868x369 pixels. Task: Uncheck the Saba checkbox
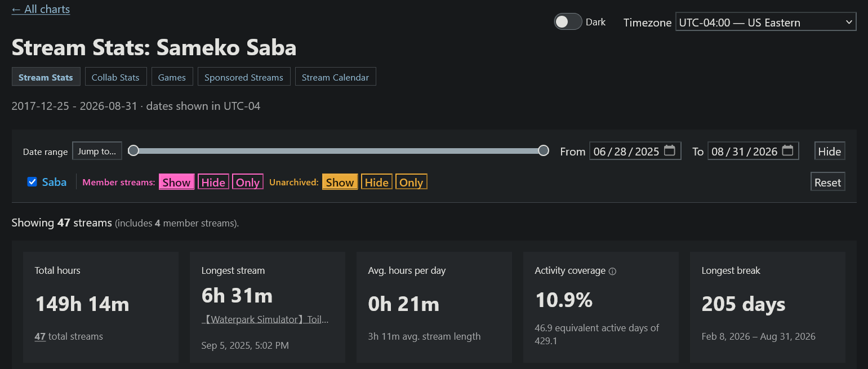point(32,182)
